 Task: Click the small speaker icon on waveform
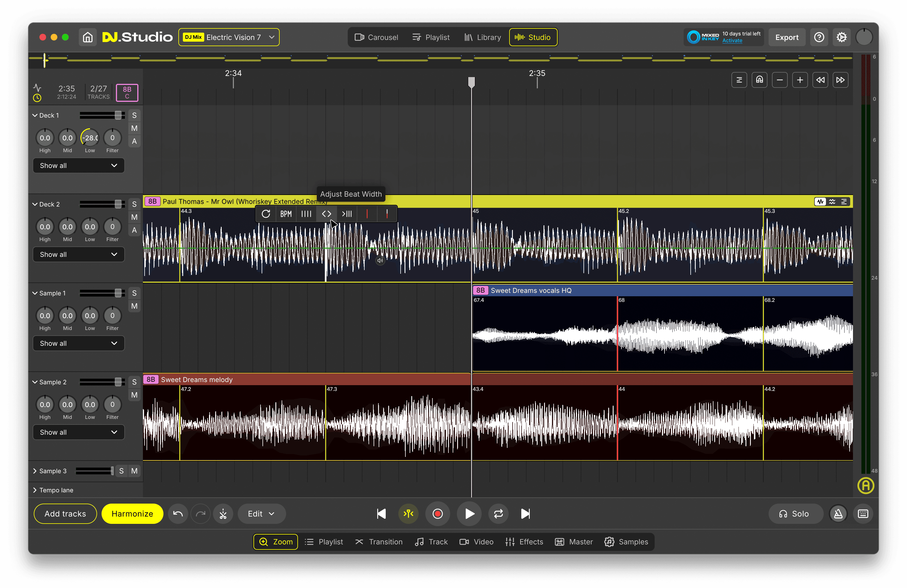point(380,261)
